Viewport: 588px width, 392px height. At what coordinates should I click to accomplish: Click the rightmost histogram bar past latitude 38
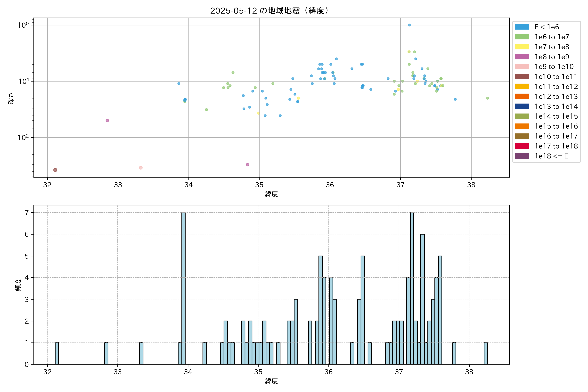click(485, 353)
